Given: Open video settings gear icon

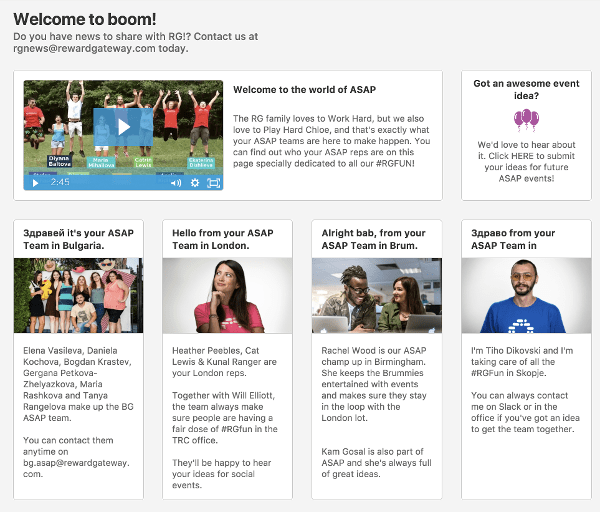Looking at the screenshot, I should (195, 183).
